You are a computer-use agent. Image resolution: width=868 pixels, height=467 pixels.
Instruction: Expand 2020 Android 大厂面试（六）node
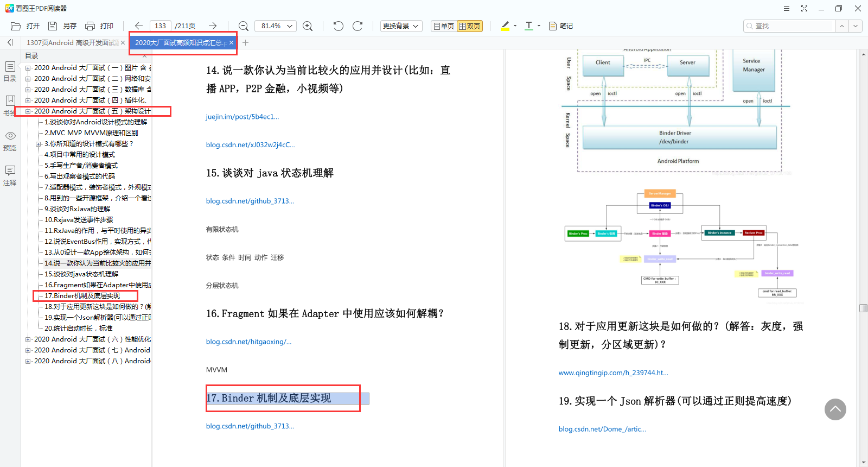pyautogui.click(x=28, y=339)
